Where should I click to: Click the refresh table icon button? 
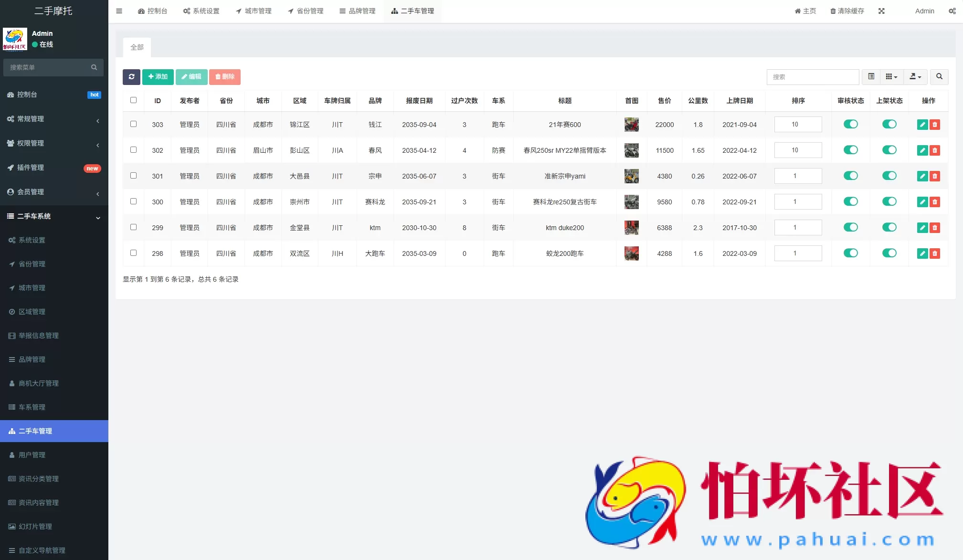point(131,77)
